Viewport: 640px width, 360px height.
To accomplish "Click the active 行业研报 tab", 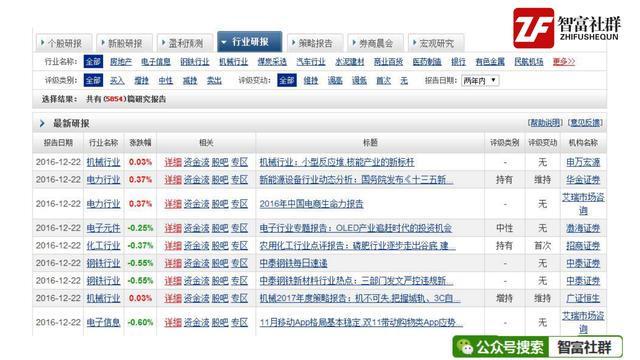I will tap(249, 42).
